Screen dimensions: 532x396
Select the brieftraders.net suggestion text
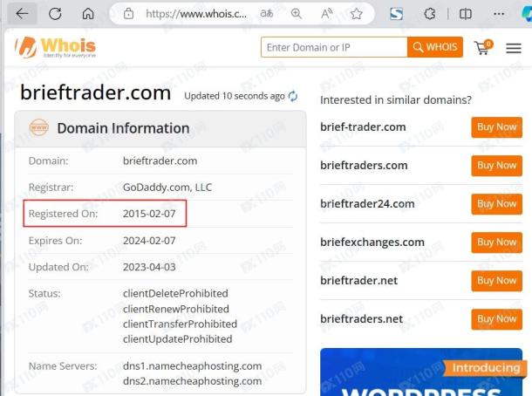click(x=362, y=318)
